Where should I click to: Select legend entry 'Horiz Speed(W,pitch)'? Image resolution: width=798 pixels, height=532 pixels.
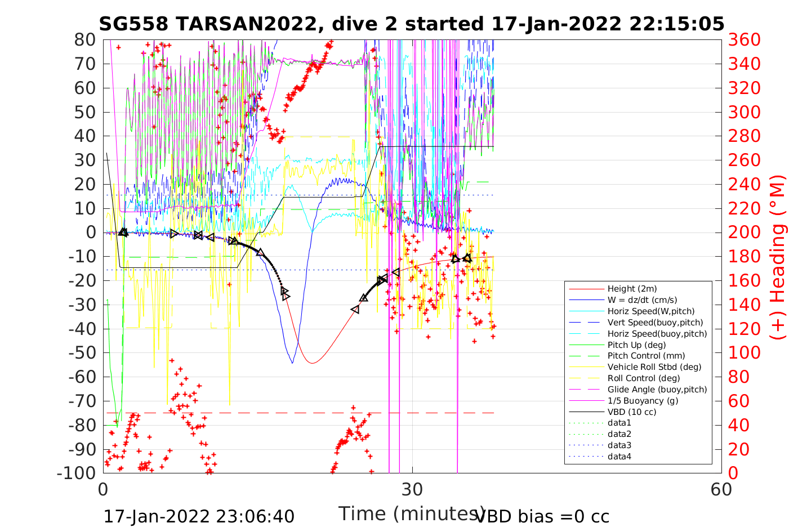click(651, 311)
